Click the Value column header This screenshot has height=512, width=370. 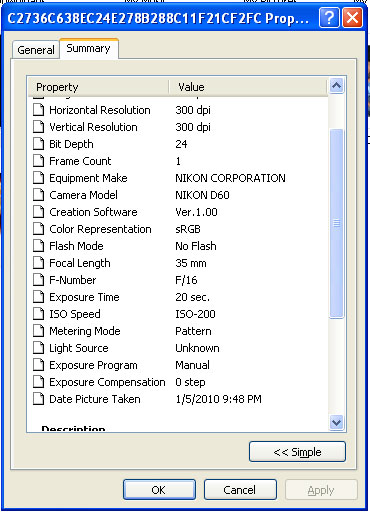pos(247,87)
